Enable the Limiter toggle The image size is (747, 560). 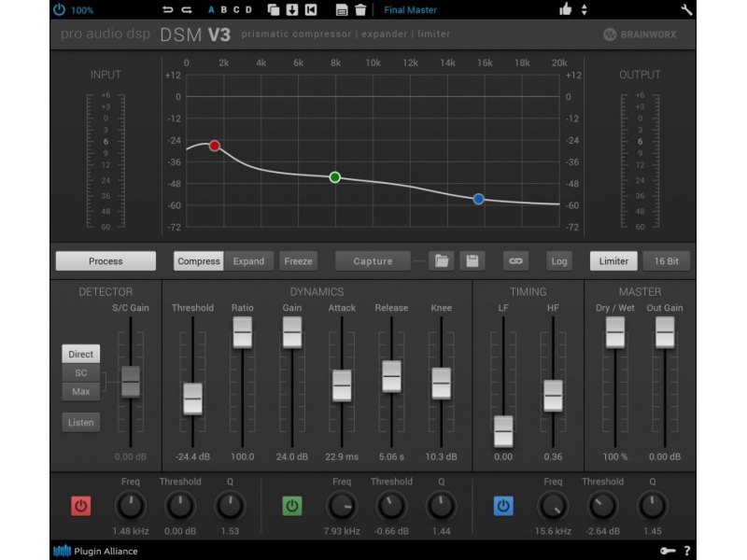pyautogui.click(x=613, y=261)
